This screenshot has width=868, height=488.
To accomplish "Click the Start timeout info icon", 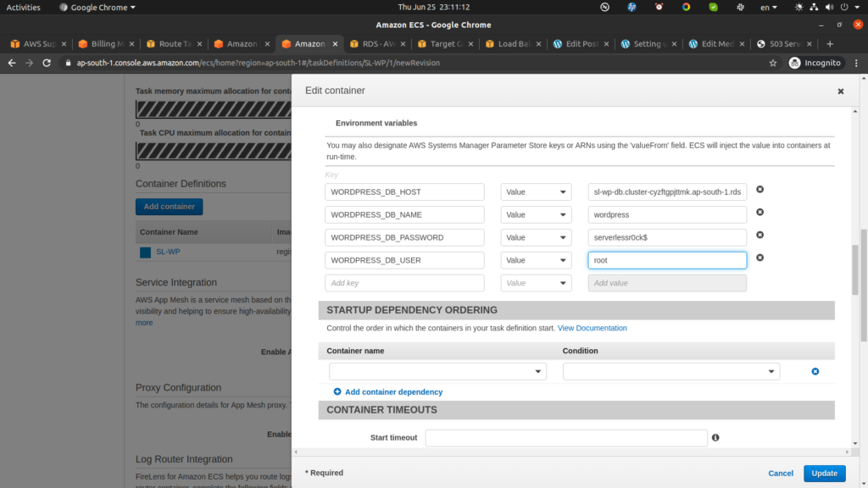I will tap(715, 438).
